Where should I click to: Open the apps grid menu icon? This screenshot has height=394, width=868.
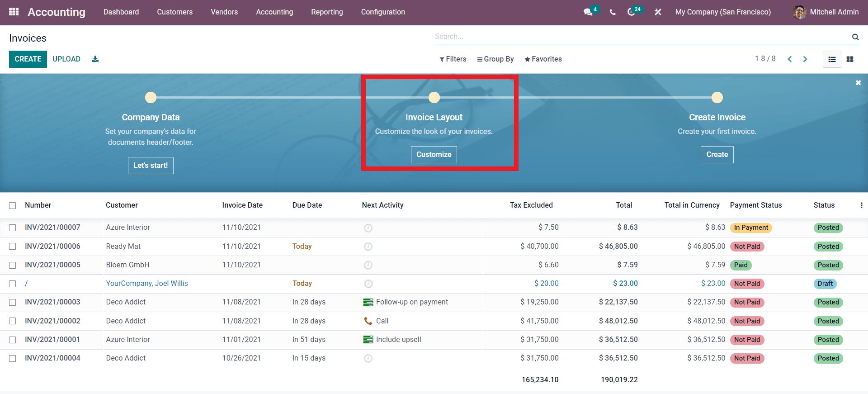click(14, 12)
